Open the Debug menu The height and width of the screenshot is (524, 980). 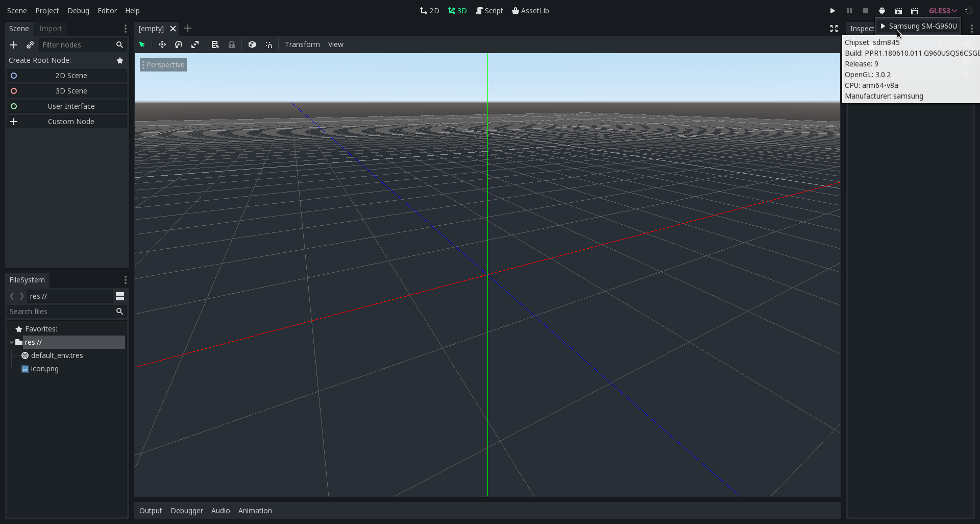[78, 11]
